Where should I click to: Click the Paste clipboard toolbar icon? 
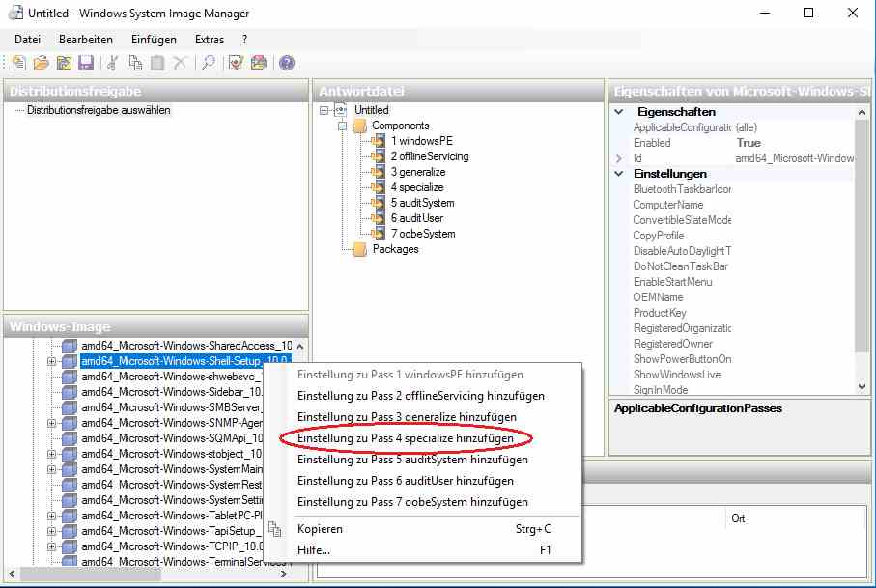(x=157, y=63)
